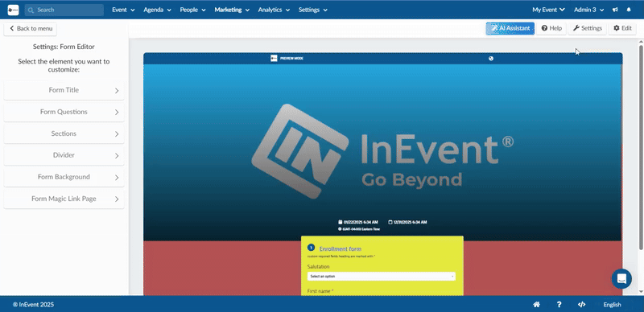This screenshot has width=644, height=312.
Task: Expand the Divider option
Action: (x=64, y=155)
